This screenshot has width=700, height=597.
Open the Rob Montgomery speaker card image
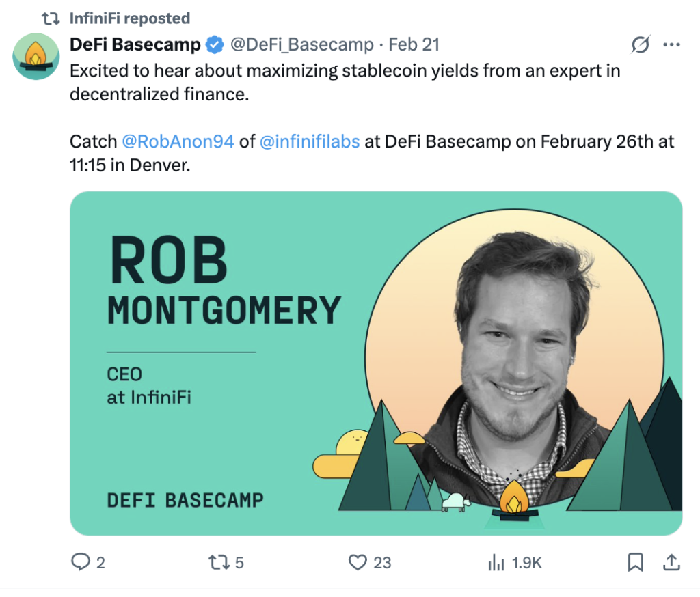pyautogui.click(x=376, y=363)
